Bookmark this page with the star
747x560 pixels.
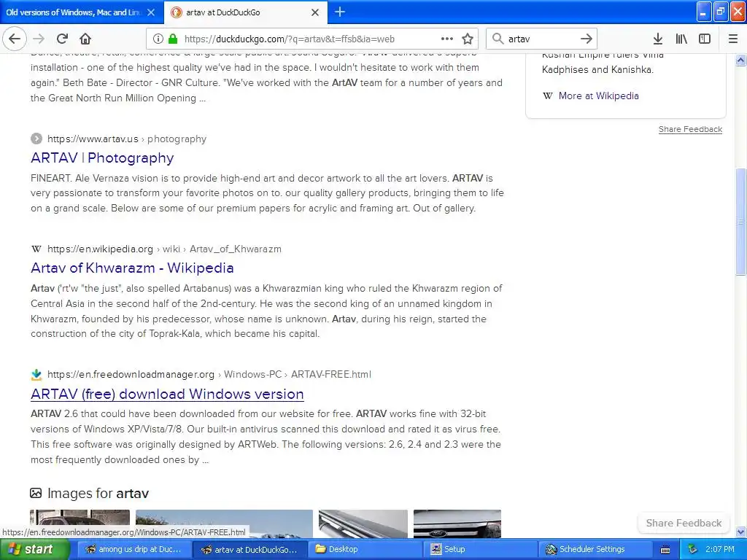468,39
